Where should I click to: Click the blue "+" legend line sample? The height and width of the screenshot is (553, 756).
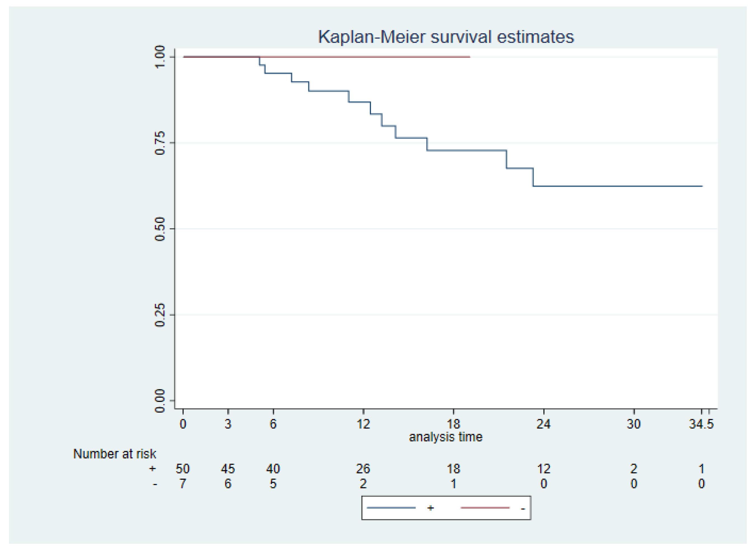coord(391,508)
